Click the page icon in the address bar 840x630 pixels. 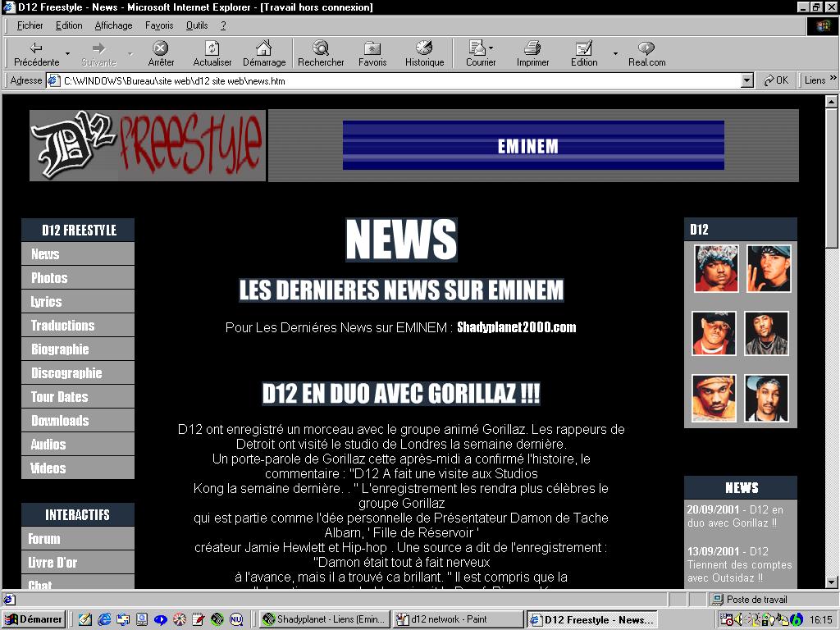53,81
